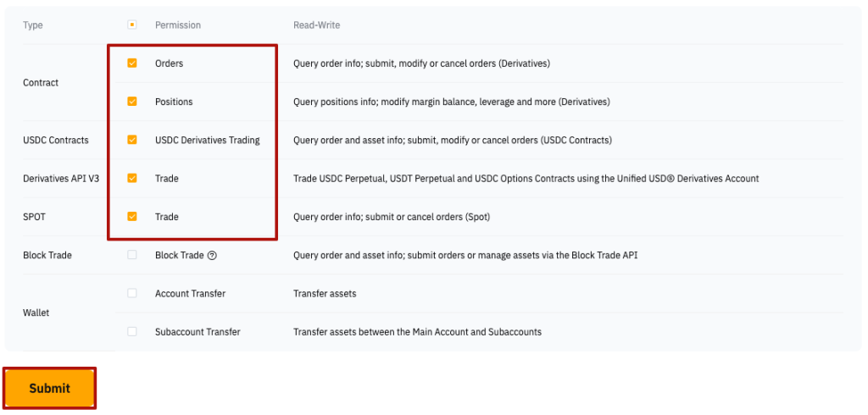This screenshot has width=868, height=415.
Task: Click the Contract type label
Action: 41,82
